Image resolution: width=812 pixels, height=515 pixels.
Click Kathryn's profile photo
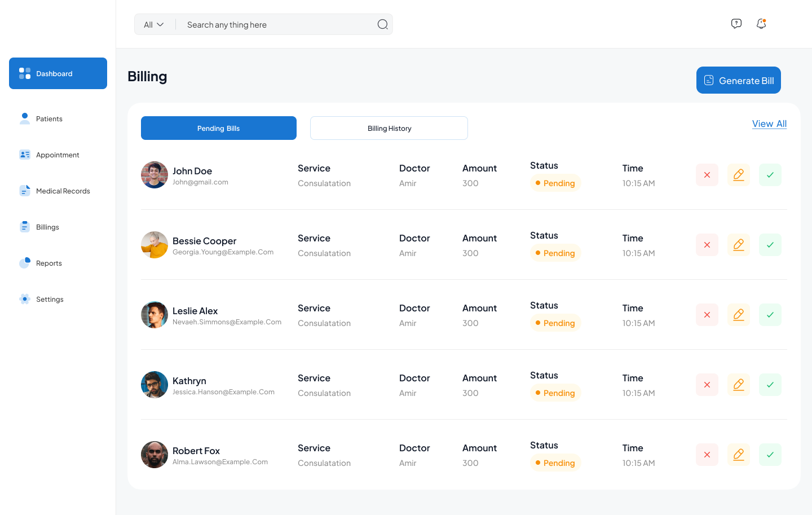point(155,385)
